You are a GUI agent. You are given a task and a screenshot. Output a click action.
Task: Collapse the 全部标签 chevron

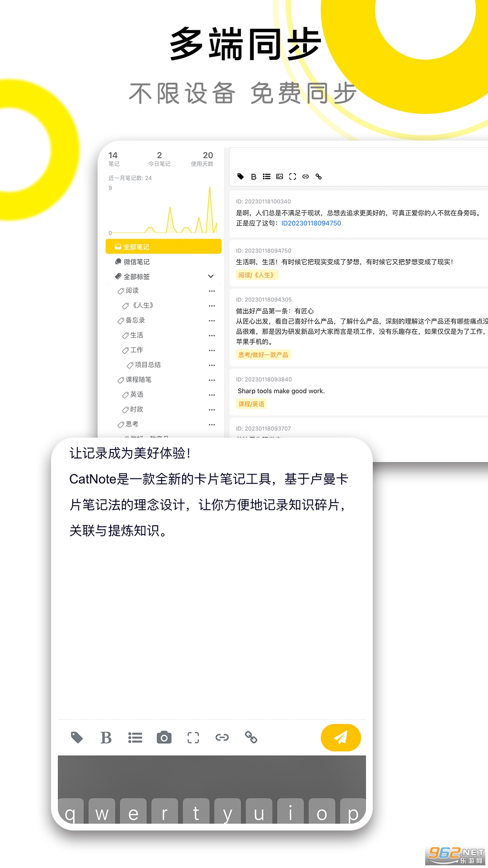click(x=211, y=276)
